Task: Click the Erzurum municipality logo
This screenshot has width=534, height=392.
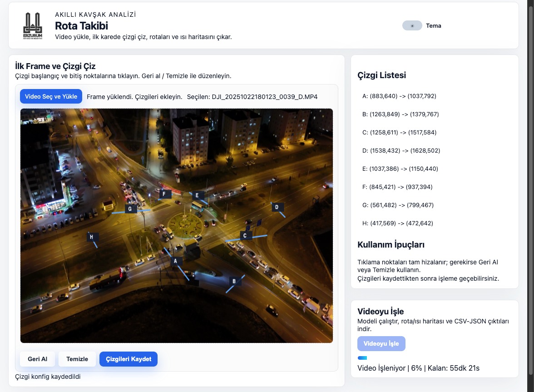Action: (x=32, y=26)
